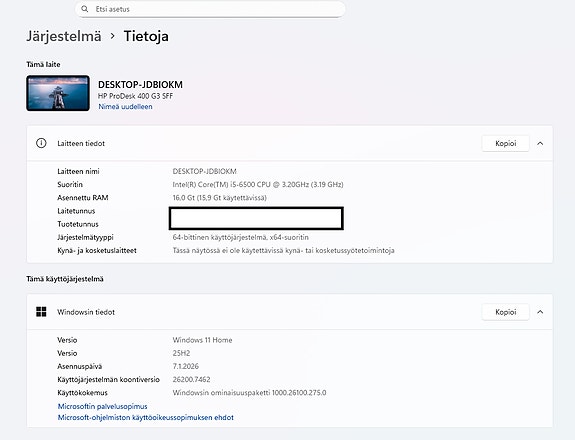Select the processor value Intel Core i5-6500
Image resolution: width=575 pixels, height=440 pixels.
258,184
